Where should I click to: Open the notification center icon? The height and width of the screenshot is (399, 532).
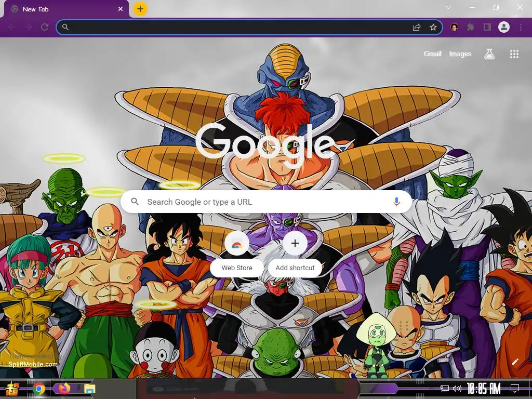[515, 388]
